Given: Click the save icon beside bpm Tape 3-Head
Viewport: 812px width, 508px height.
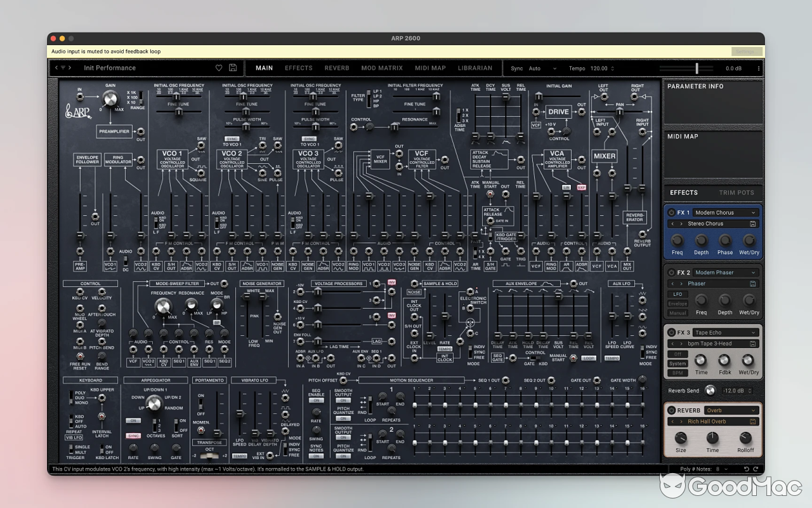Looking at the screenshot, I should [752, 343].
